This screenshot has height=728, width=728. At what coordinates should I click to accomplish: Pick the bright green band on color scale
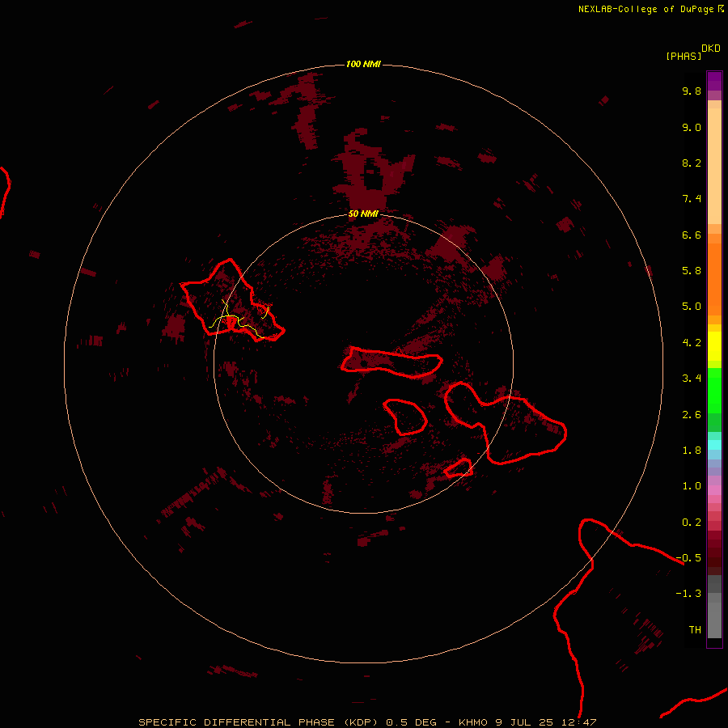[x=714, y=390]
